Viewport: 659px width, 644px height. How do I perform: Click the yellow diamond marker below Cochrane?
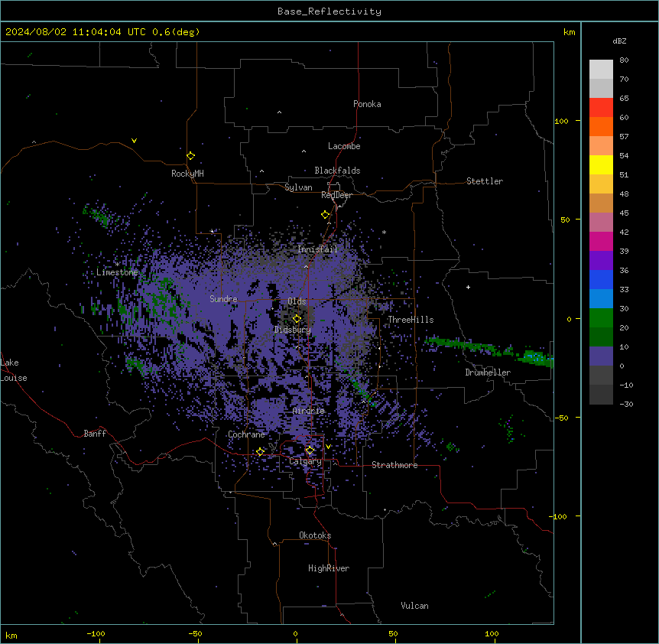260,451
